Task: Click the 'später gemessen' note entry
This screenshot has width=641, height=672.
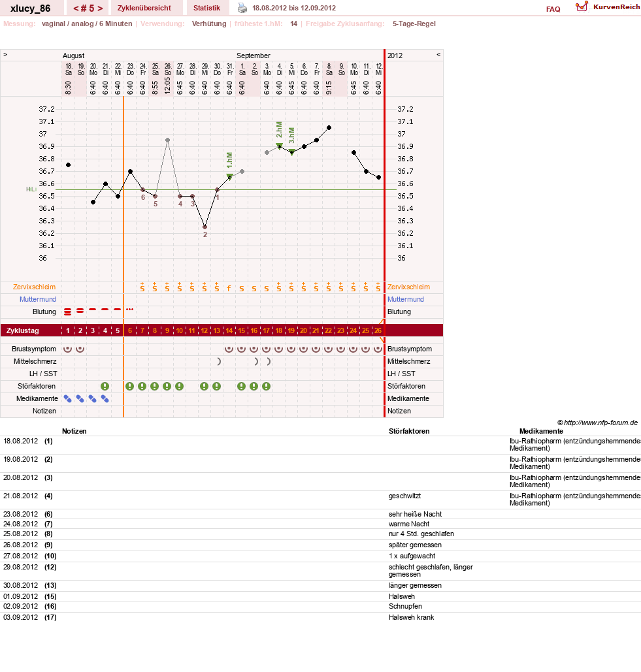Action: 415,545
